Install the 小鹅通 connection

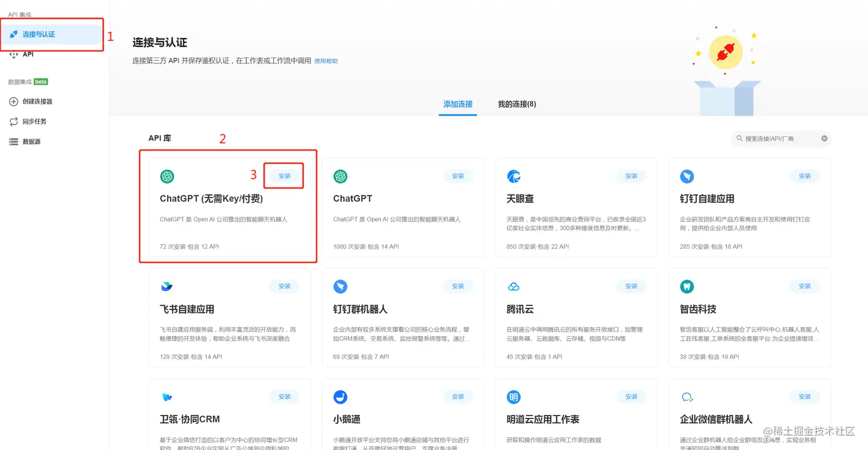point(458,397)
